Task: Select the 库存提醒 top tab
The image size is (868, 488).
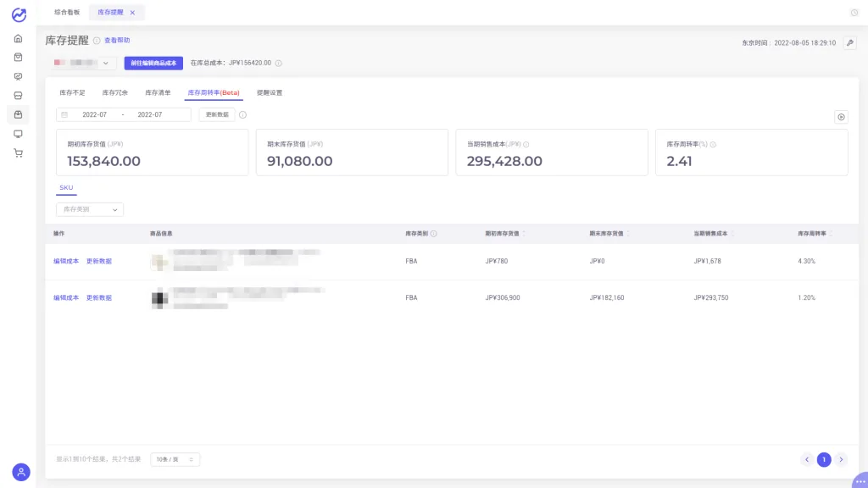Action: pos(111,12)
